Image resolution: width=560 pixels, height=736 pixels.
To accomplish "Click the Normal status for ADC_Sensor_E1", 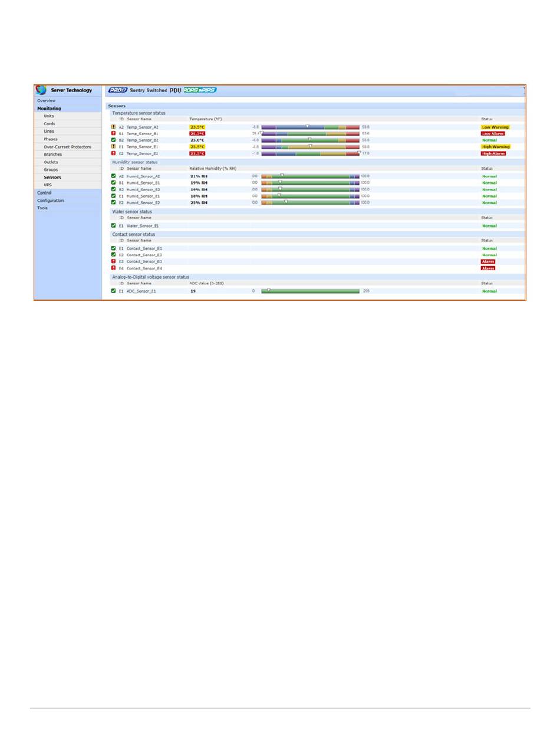I will click(489, 291).
